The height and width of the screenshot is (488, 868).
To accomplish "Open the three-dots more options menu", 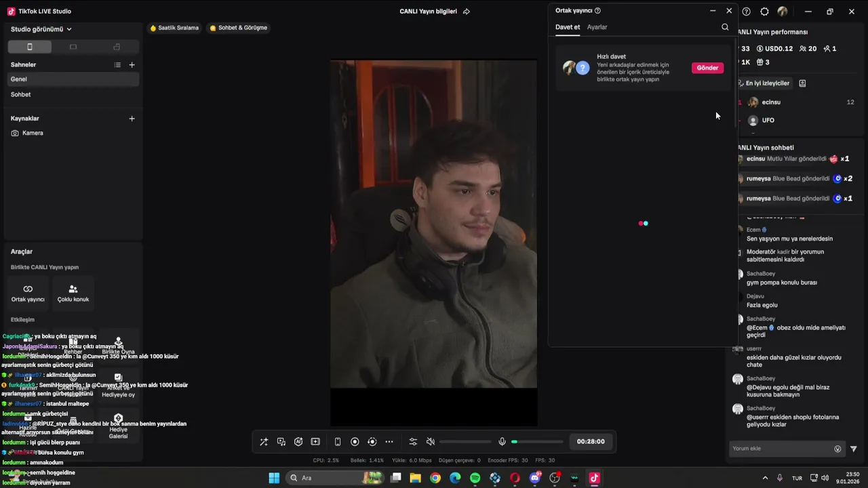I will tap(389, 441).
